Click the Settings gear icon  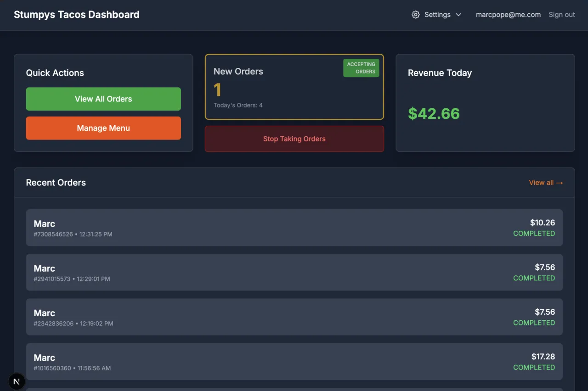pyautogui.click(x=416, y=15)
